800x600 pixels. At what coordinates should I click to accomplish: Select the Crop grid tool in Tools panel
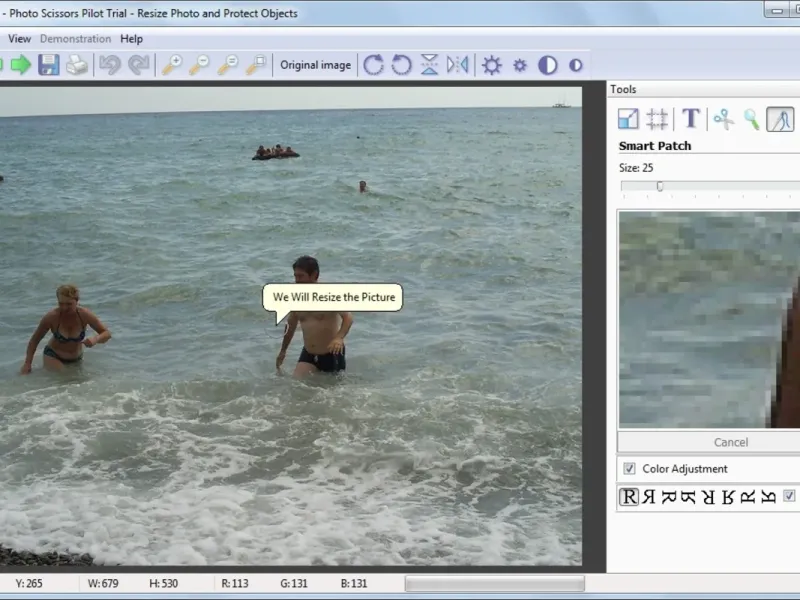657,119
